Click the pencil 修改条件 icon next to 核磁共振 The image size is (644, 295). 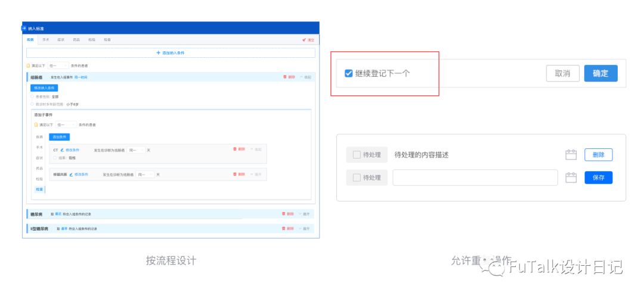71,175
